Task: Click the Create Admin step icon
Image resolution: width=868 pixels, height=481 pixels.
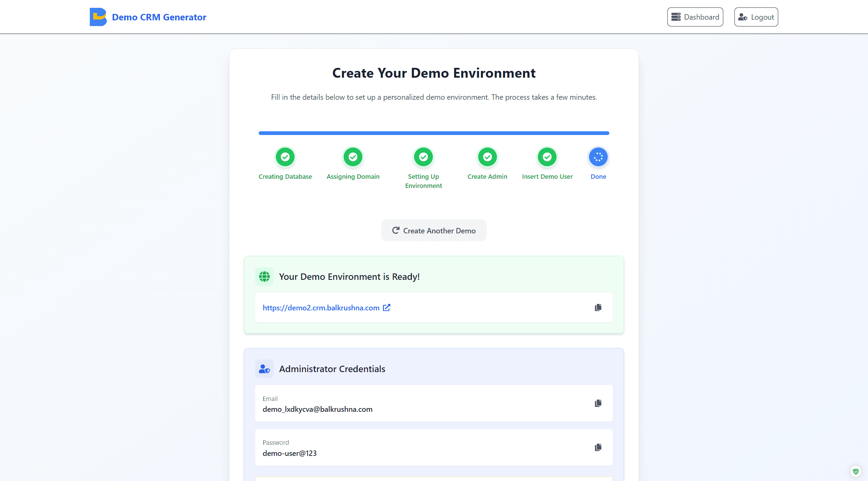Action: pyautogui.click(x=487, y=157)
